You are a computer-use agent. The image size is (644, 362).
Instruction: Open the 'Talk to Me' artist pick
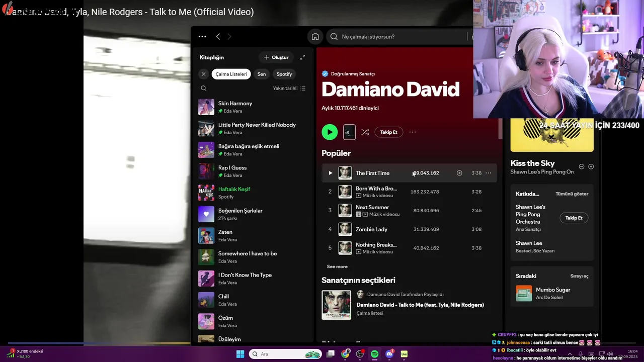coord(420,305)
